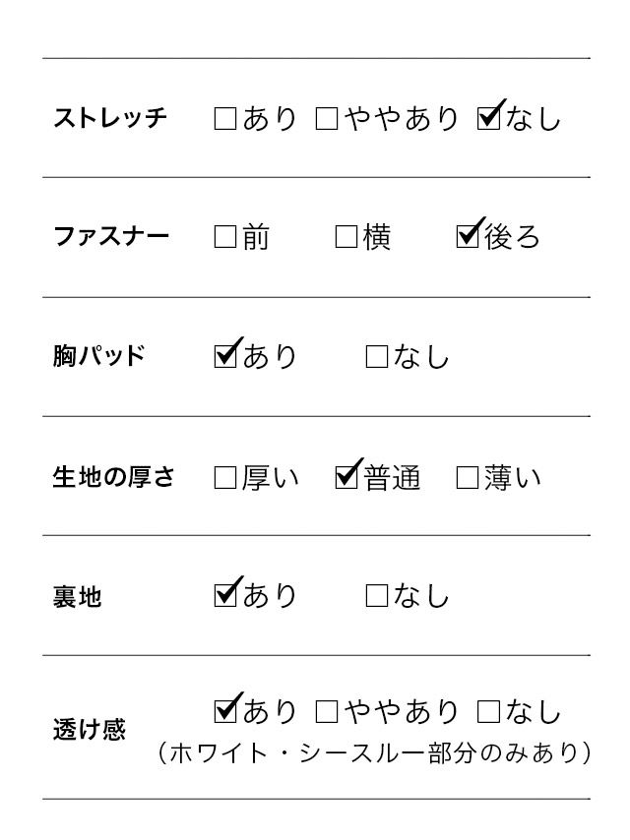Check ストレッチ あり checkbox
The image size is (630, 840).
225,119
